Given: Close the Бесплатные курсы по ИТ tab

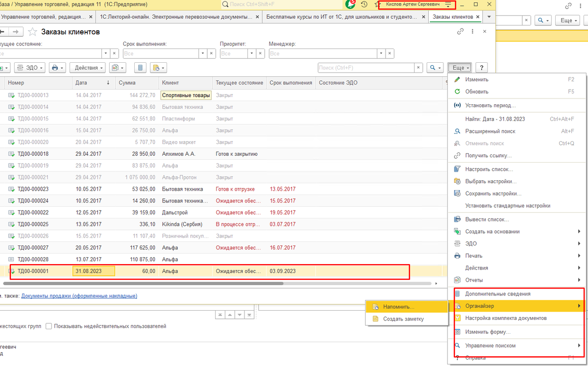Looking at the screenshot, I should [423, 17].
